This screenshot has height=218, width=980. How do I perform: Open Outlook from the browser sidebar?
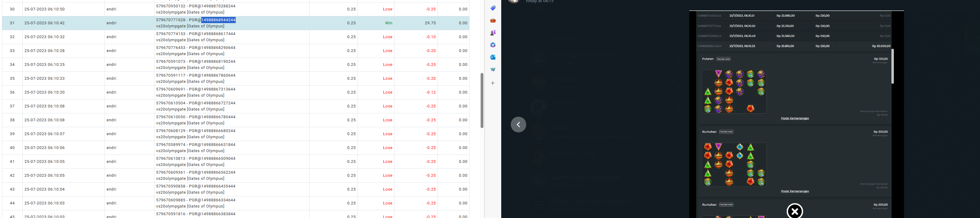pos(493,57)
